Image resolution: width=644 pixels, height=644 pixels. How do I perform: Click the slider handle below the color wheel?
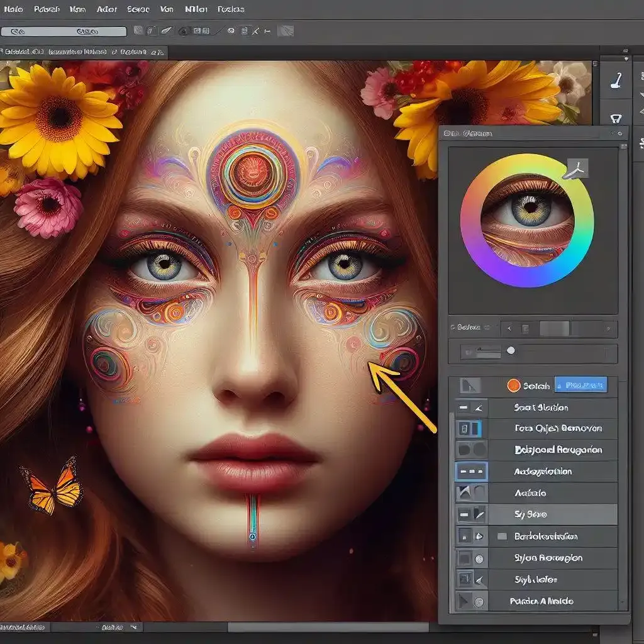coord(510,349)
